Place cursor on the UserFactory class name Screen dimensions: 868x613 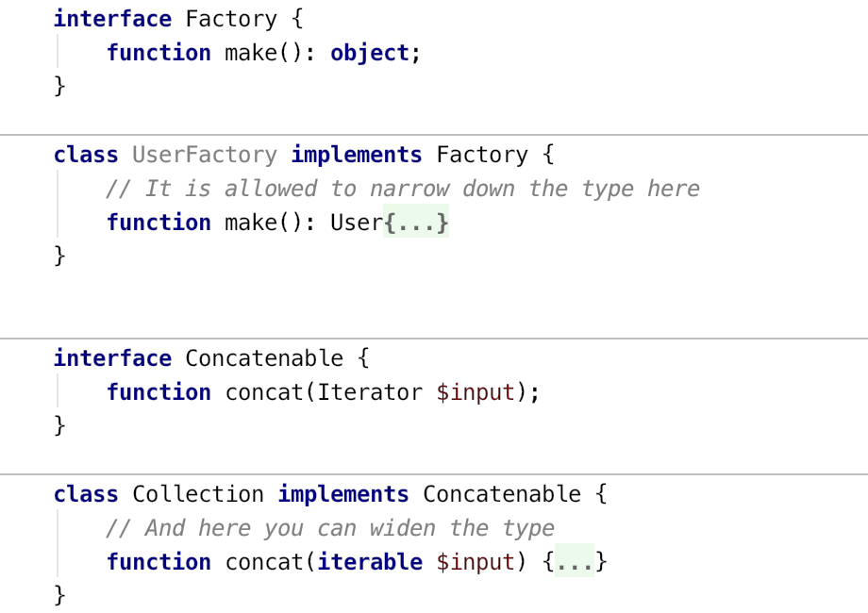(205, 155)
